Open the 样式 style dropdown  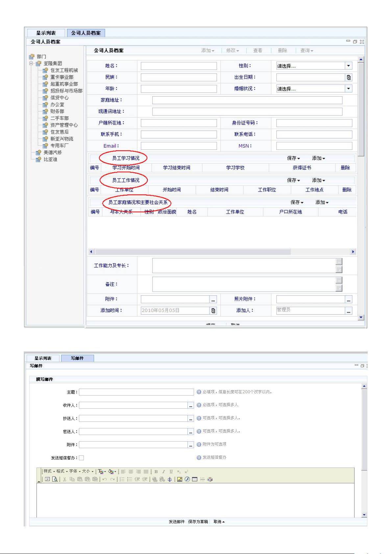click(x=49, y=471)
